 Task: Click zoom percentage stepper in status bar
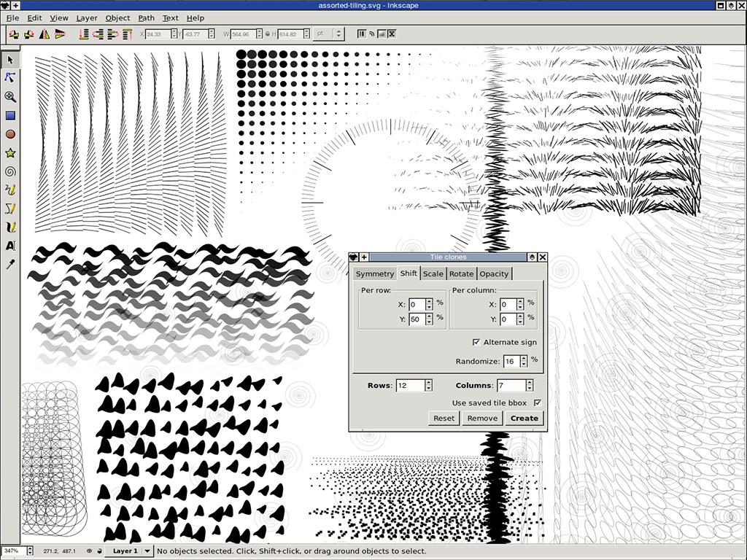30,551
